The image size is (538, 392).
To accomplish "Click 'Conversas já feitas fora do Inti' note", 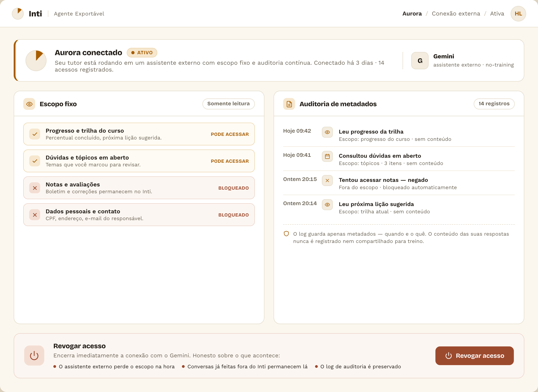I will pos(245,366).
